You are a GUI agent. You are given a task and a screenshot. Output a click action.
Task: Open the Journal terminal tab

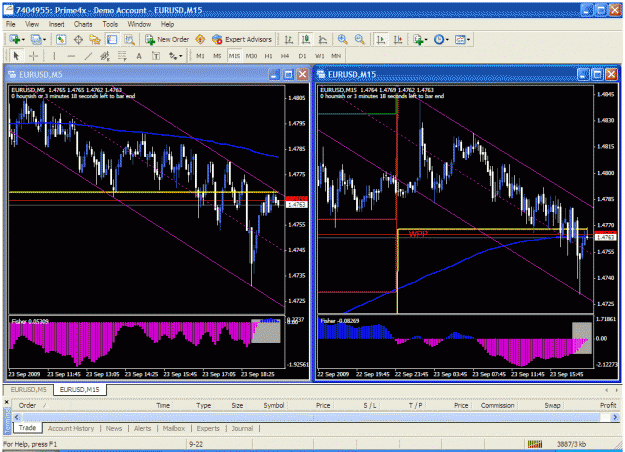(242, 428)
